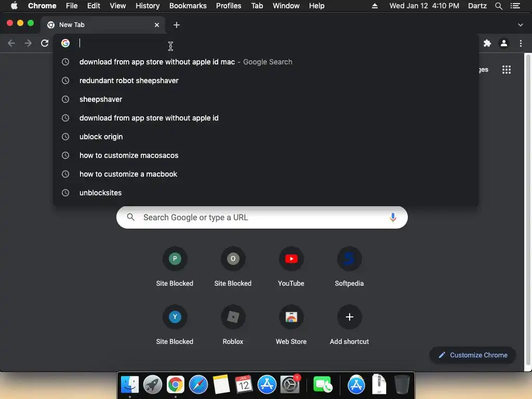Click the Chrome icon in the Dock
Image resolution: width=532 pixels, height=399 pixels.
[176, 384]
